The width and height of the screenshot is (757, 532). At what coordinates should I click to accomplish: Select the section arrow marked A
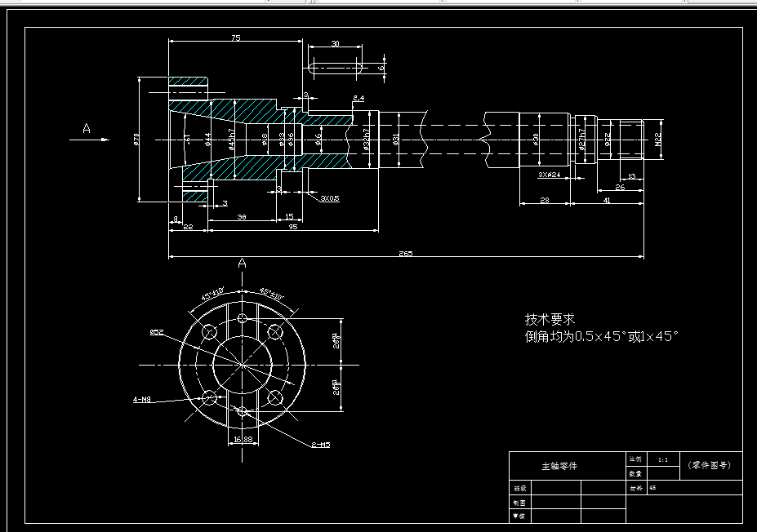click(86, 128)
